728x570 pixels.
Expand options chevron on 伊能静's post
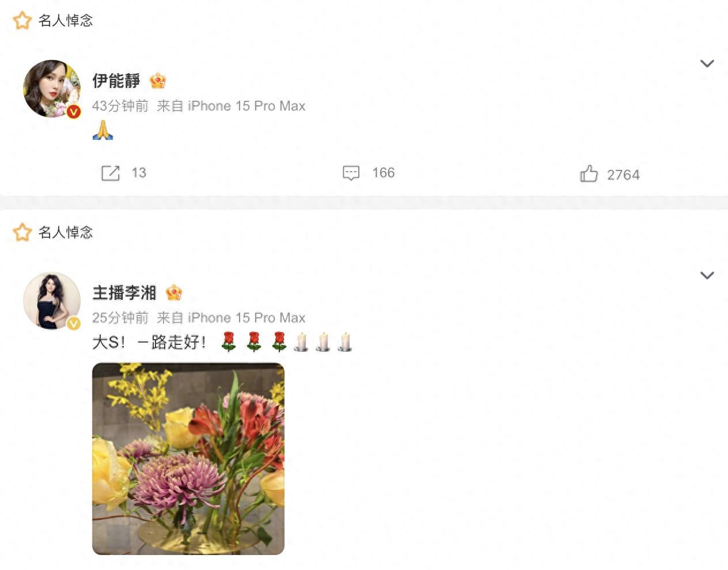click(707, 63)
